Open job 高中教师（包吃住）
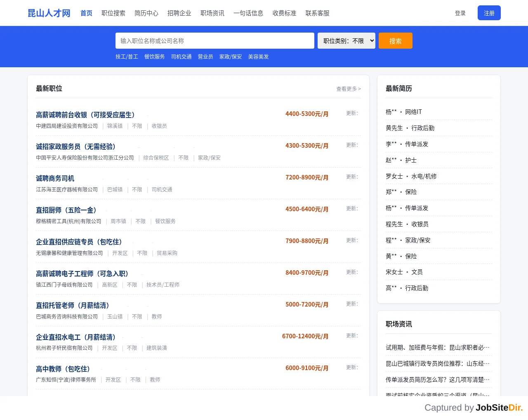The height and width of the screenshot is (420, 528). point(63,369)
